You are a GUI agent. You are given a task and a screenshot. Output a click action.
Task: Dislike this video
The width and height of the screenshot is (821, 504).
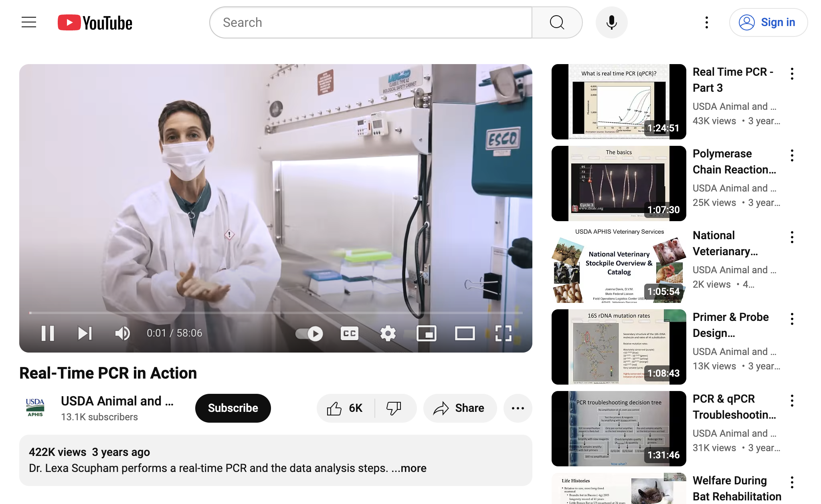point(394,408)
